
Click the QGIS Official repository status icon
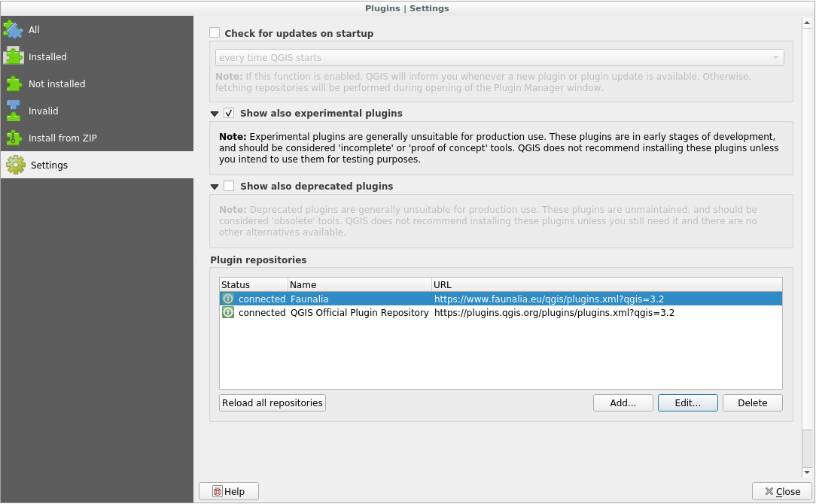pyautogui.click(x=227, y=312)
